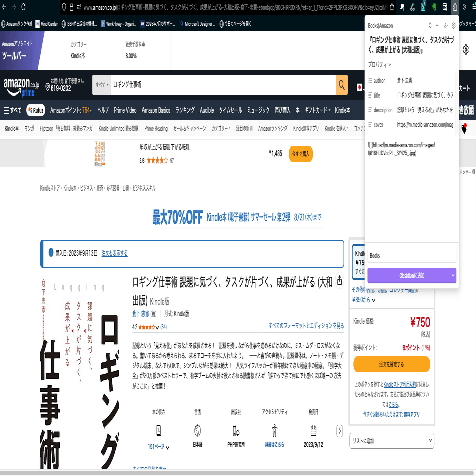The image size is (476, 476).
Task: Switch clipper template with up-down arrows
Action: click(430, 25)
